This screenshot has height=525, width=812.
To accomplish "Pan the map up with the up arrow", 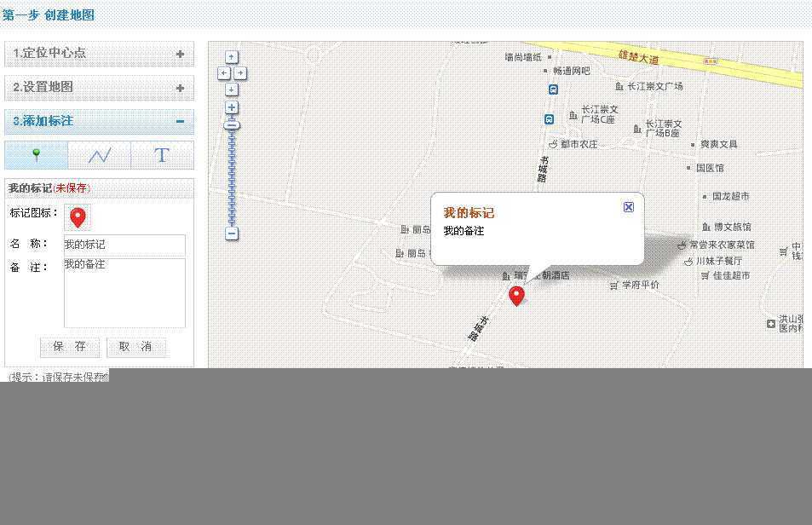I will (x=231, y=56).
